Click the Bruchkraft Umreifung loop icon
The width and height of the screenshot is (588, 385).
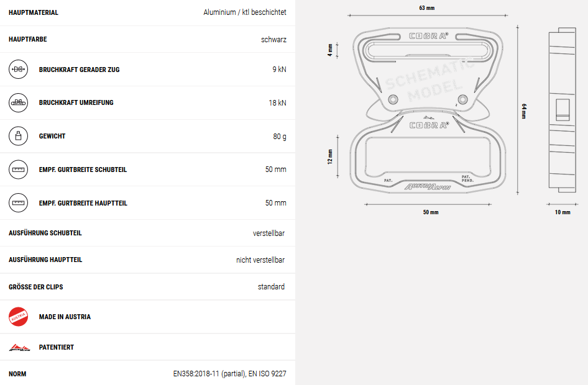click(19, 102)
